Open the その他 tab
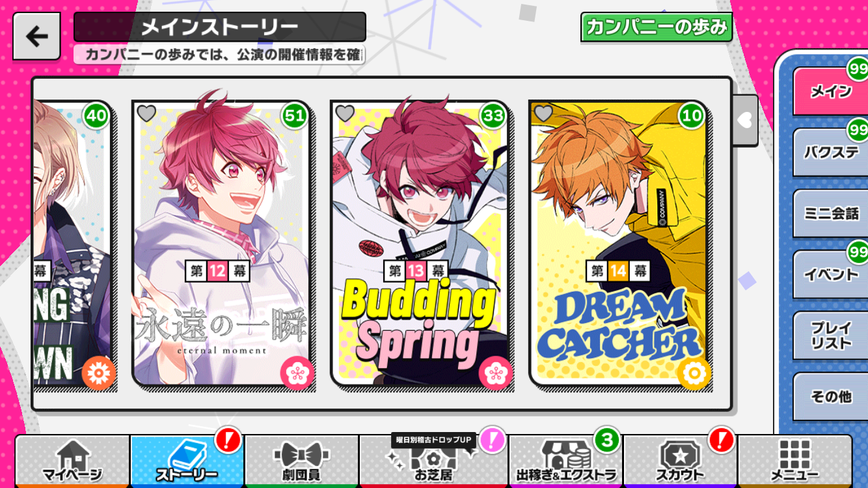 coord(830,397)
